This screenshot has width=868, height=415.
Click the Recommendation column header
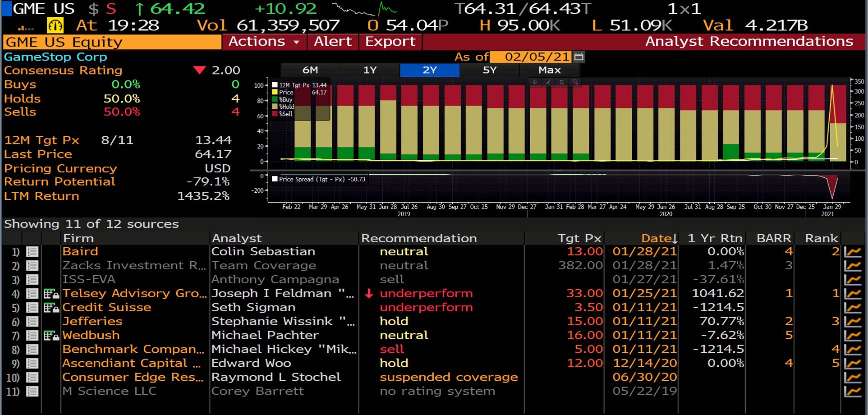coord(419,238)
